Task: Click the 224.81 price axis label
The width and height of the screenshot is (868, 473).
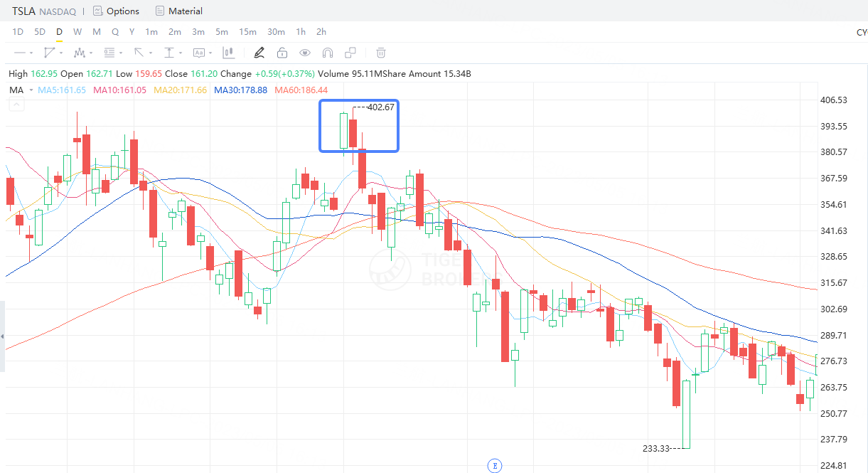Action: pos(834,466)
